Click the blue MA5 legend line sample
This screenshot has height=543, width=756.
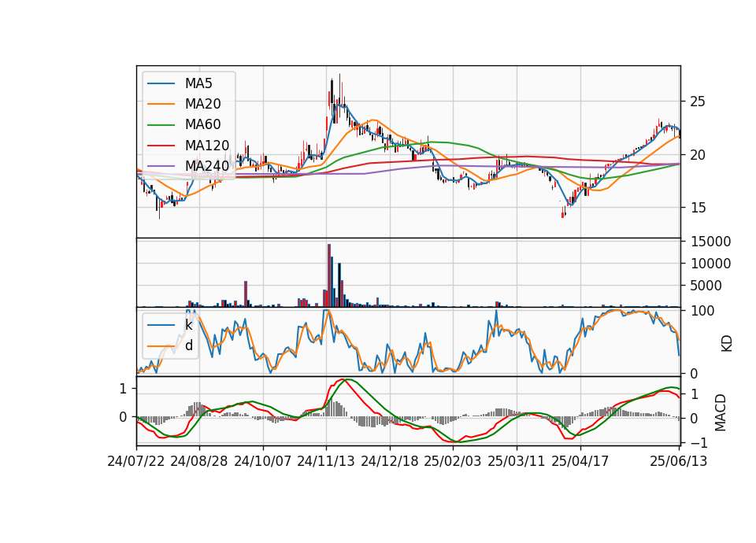click(161, 84)
